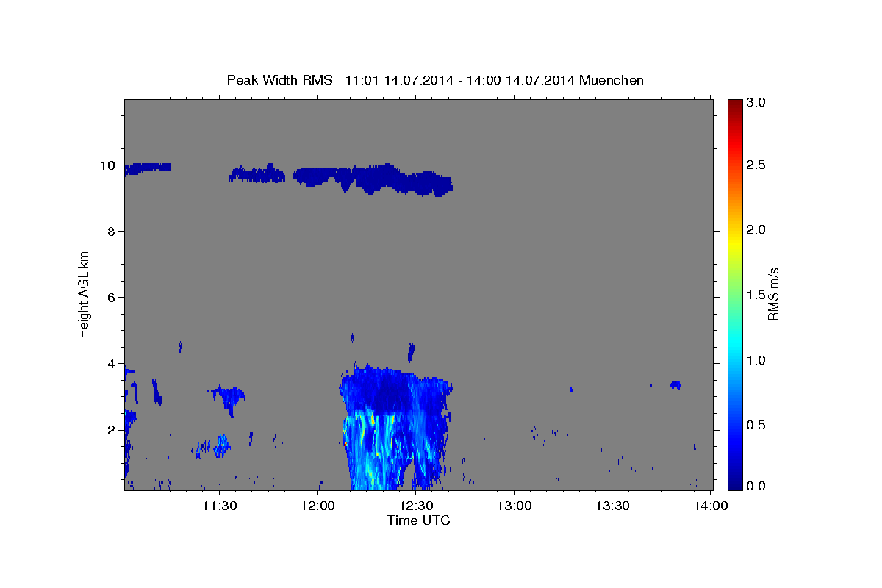Viewport: 882px width, 588px height.
Task: Click the height tick label '8'
Action: tap(112, 232)
